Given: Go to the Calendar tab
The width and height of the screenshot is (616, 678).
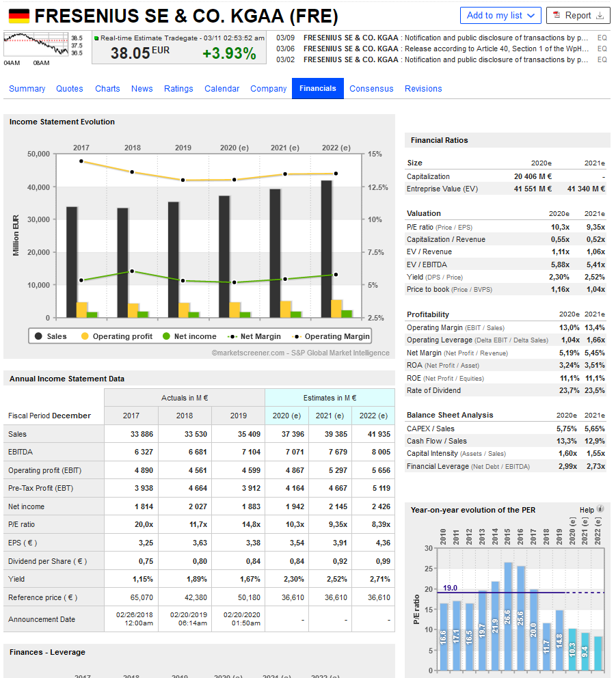Looking at the screenshot, I should point(222,88).
